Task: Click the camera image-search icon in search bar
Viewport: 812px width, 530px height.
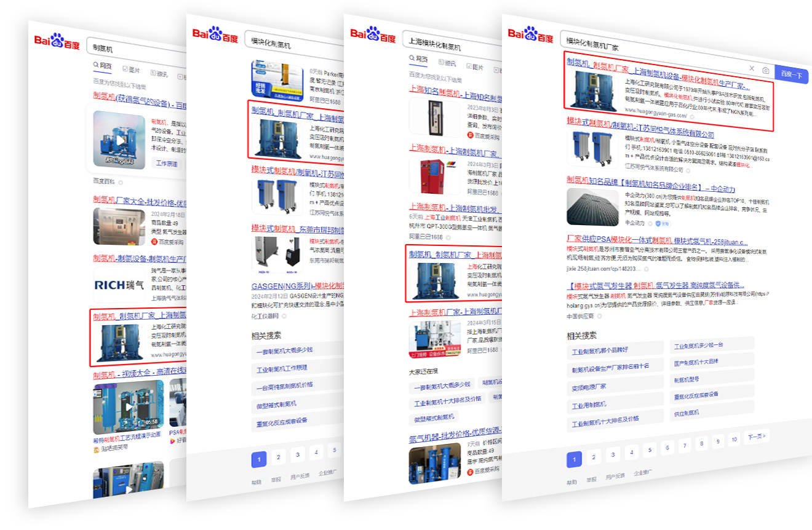Action: (x=766, y=71)
